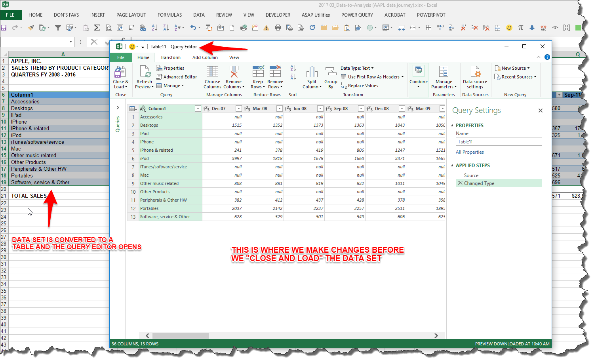
Task: Click the Excel Save icon in quick toolbar
Action: point(4,28)
